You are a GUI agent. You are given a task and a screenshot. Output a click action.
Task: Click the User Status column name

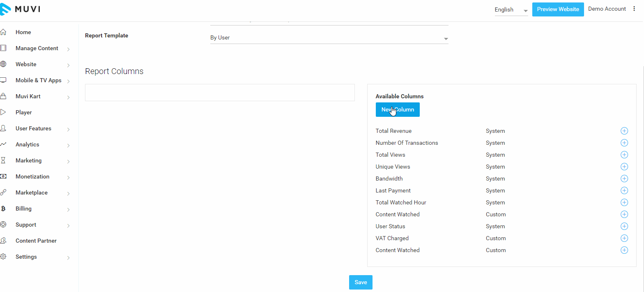(x=390, y=226)
